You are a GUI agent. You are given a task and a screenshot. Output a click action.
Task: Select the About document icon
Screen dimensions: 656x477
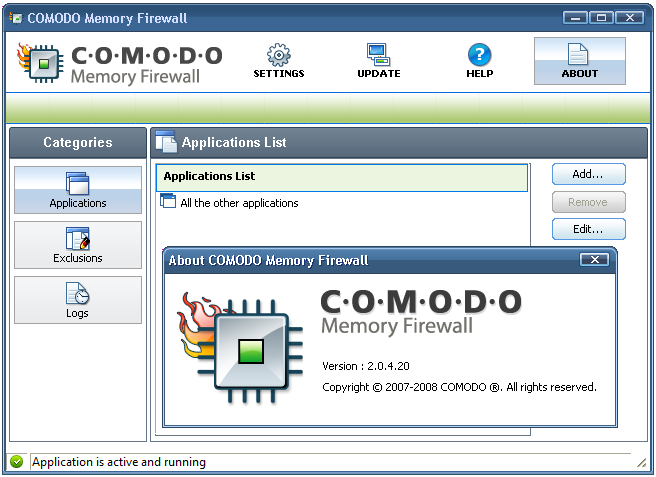point(578,54)
